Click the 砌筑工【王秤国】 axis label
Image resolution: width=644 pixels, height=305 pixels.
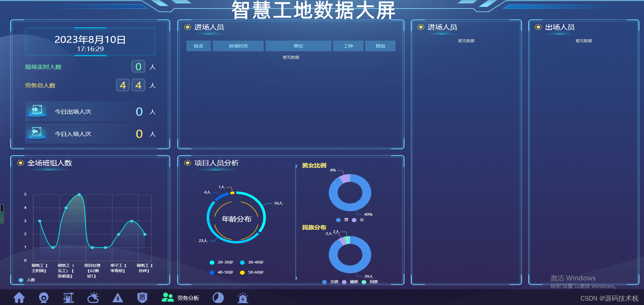click(x=39, y=268)
